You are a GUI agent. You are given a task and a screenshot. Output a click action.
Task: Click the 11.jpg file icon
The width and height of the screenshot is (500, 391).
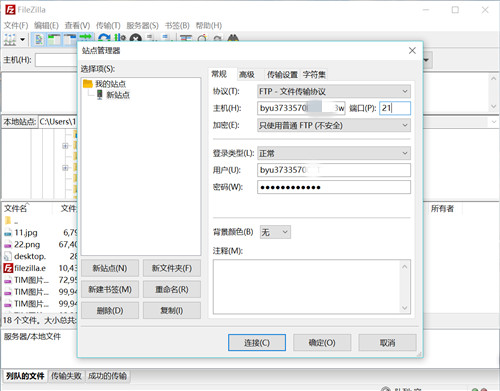click(8, 233)
